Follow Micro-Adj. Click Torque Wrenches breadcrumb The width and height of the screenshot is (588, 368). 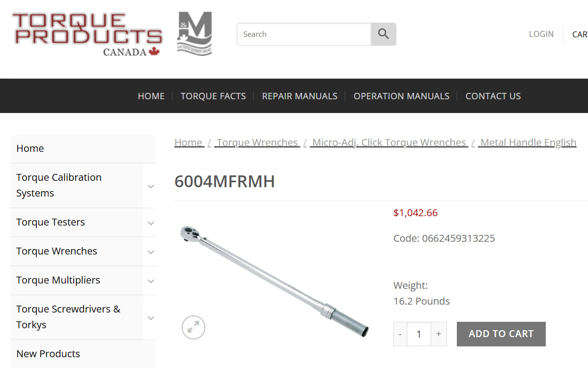[x=389, y=142]
